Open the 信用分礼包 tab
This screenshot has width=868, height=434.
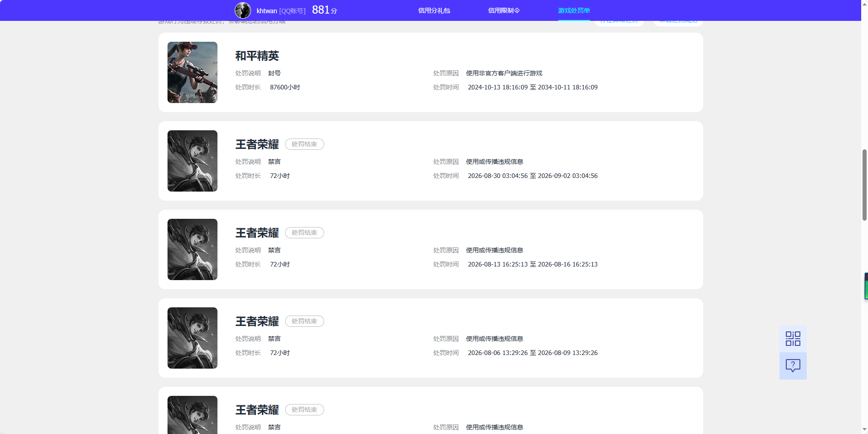pos(434,10)
